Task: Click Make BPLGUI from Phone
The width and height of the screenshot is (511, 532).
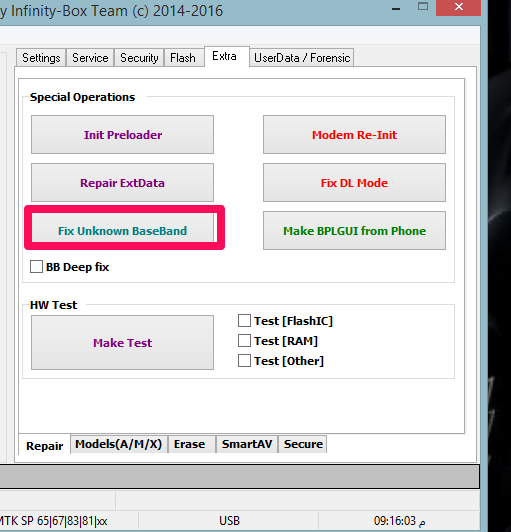Action: [x=354, y=230]
